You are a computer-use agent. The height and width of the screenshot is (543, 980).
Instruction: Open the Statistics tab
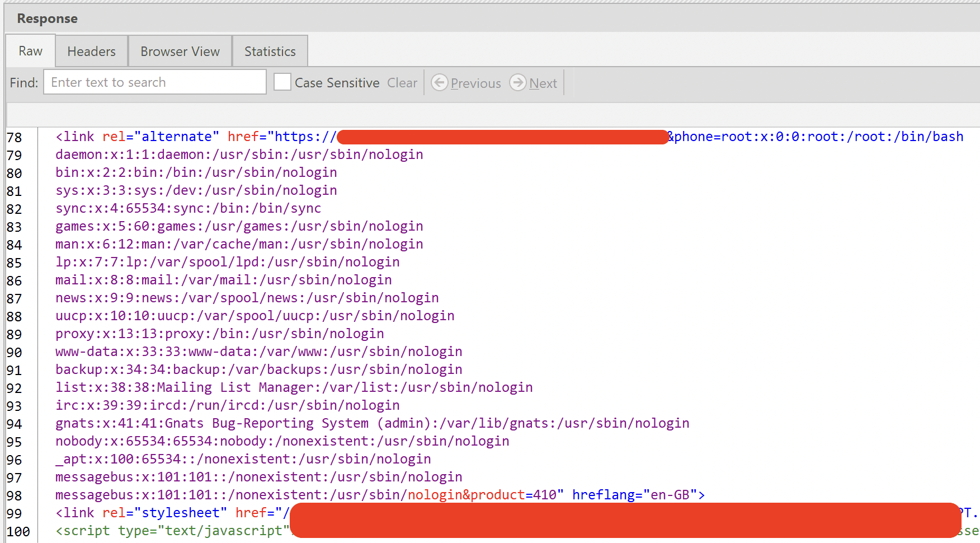pyautogui.click(x=270, y=52)
